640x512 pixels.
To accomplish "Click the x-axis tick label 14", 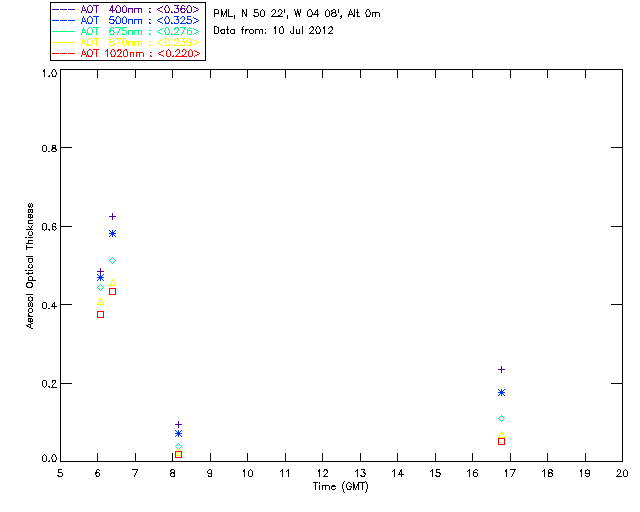I will [398, 473].
